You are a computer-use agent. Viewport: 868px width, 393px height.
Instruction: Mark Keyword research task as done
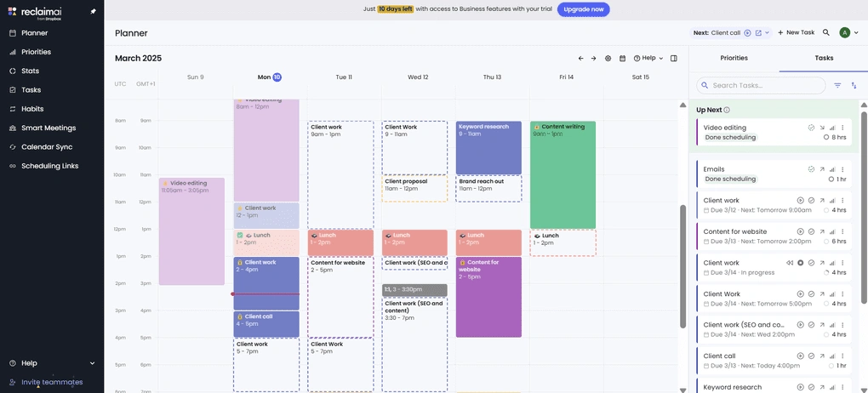811,387
